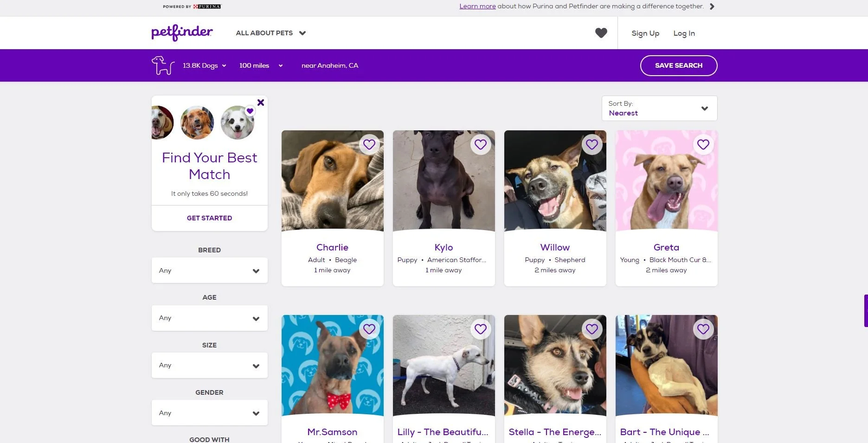Open Willow's photo
868x443 pixels.
point(555,181)
